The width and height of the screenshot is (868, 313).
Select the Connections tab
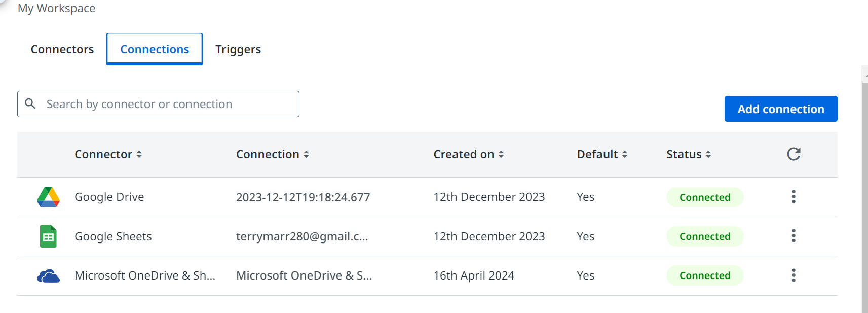tap(155, 49)
